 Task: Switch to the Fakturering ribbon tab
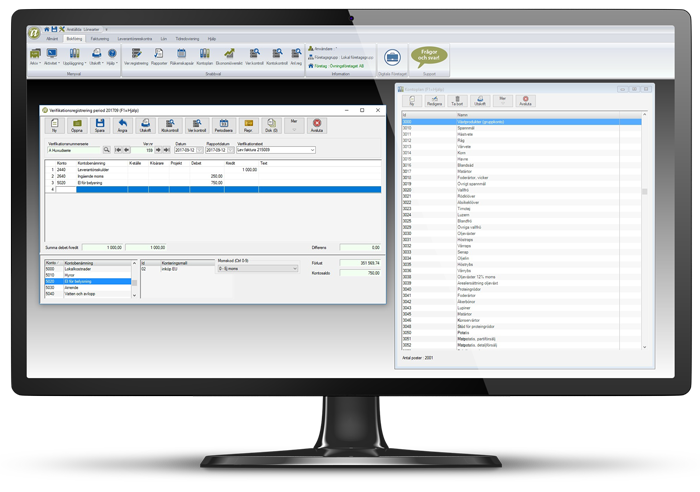100,38
